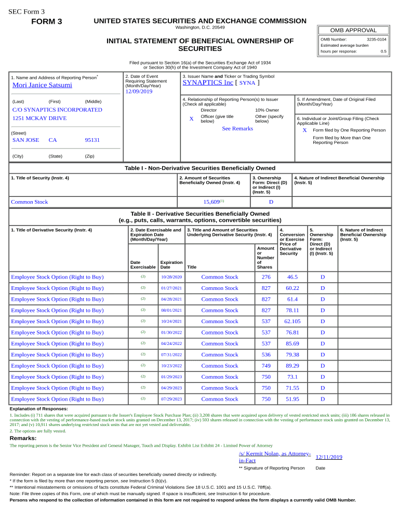The width and height of the screenshot is (400, 532).
Task: Click the zip code 95131
Action: [92, 140]
